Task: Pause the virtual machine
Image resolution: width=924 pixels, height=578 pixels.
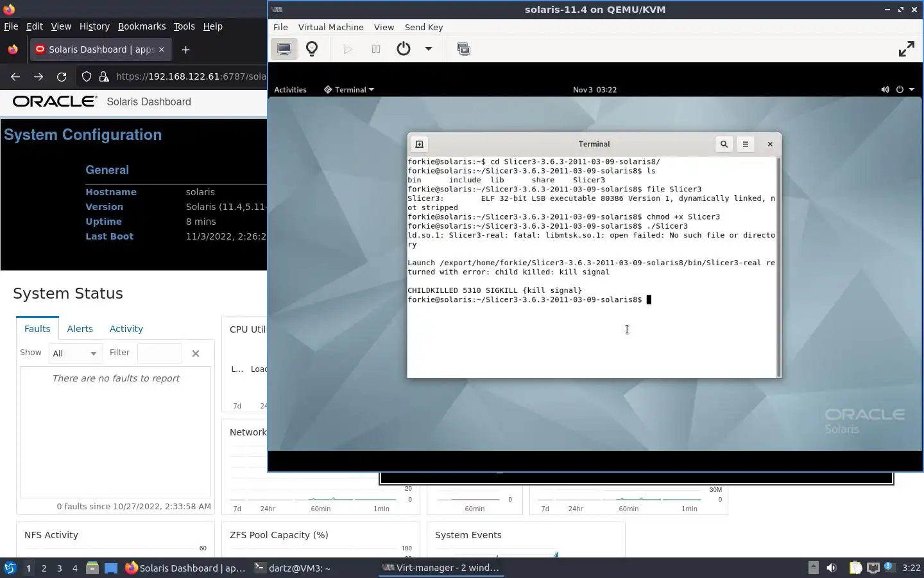Action: pyautogui.click(x=376, y=49)
